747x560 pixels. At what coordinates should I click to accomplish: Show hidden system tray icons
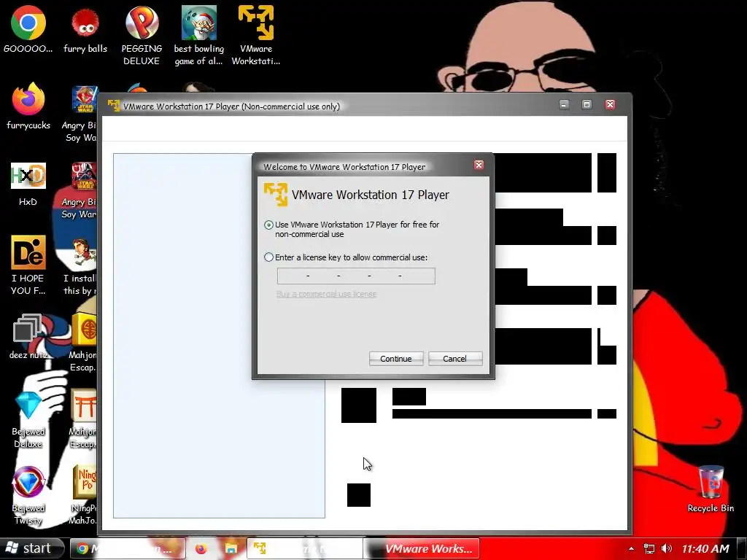[x=631, y=548]
